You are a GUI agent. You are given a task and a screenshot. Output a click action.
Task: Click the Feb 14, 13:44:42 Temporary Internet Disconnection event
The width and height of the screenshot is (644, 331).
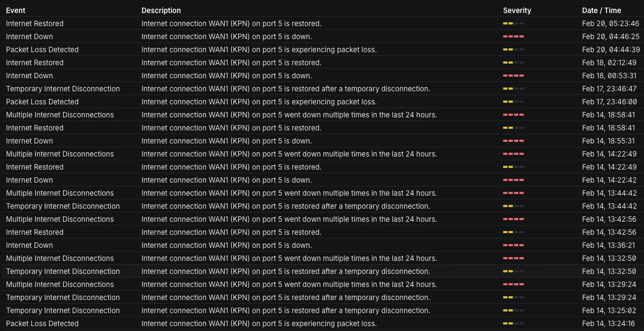click(x=63, y=206)
